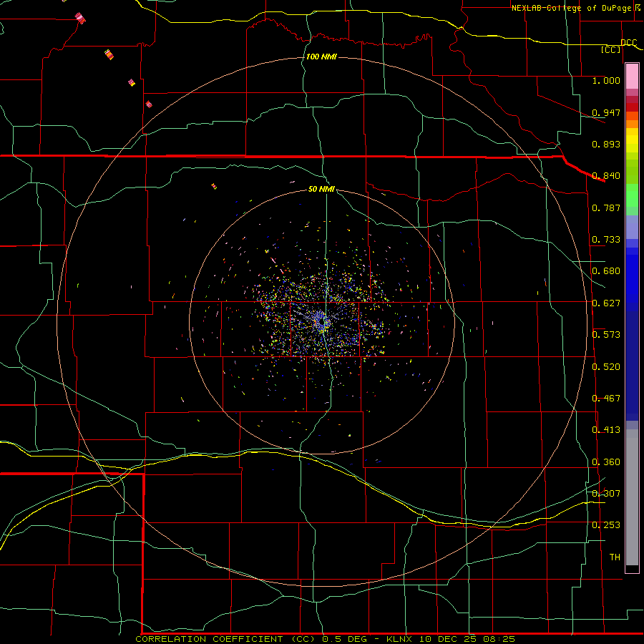Select the 0.307 legend value

click(x=606, y=494)
